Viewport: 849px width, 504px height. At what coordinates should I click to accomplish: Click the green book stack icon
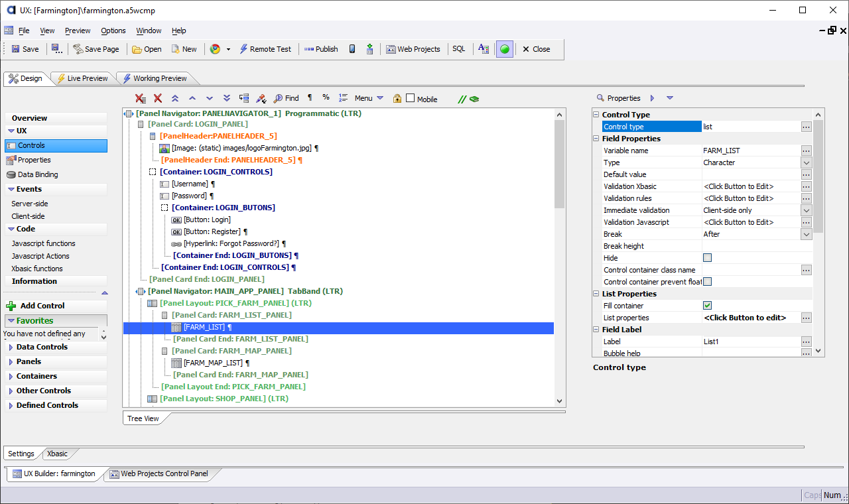(x=474, y=99)
